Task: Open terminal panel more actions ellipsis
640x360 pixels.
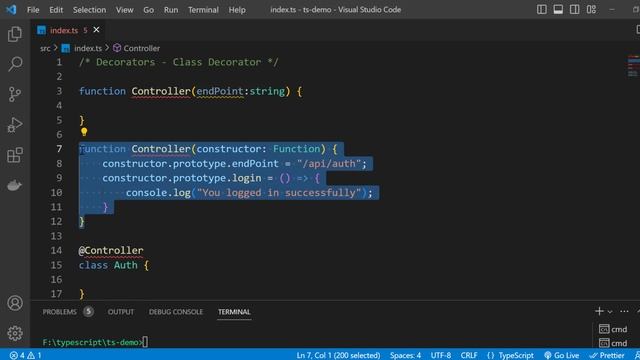Action: point(624,311)
